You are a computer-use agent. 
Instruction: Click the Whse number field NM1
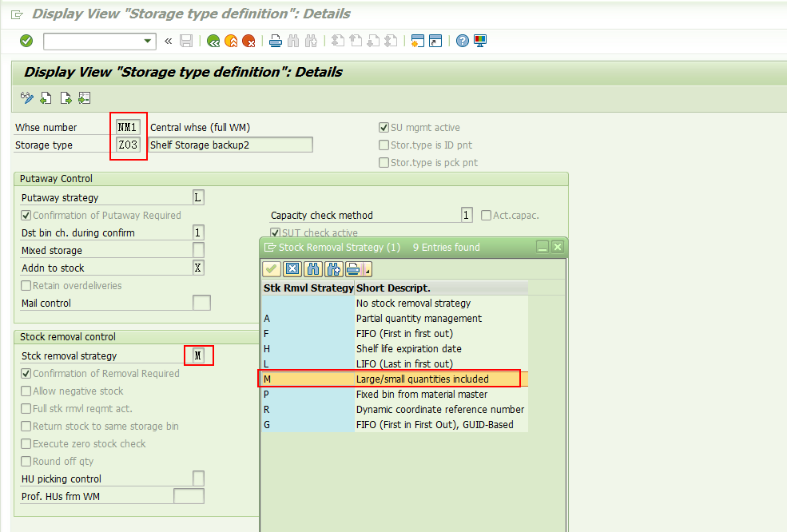[128, 128]
